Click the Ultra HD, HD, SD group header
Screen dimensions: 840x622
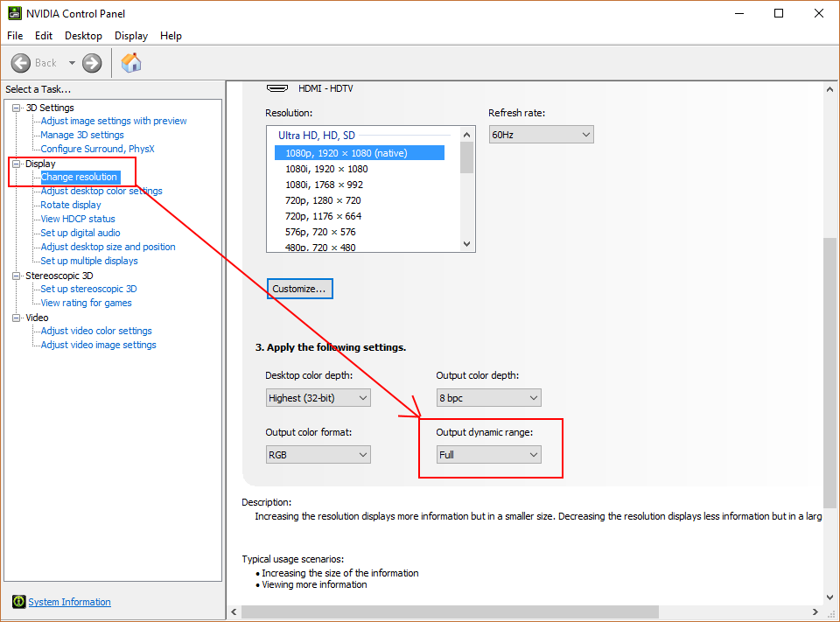point(316,136)
